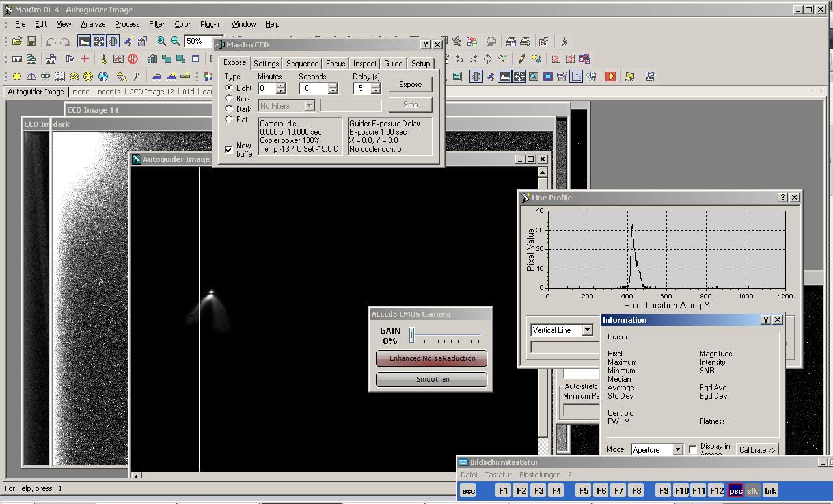Open the Analyze menu
The image size is (833, 504).
(93, 24)
